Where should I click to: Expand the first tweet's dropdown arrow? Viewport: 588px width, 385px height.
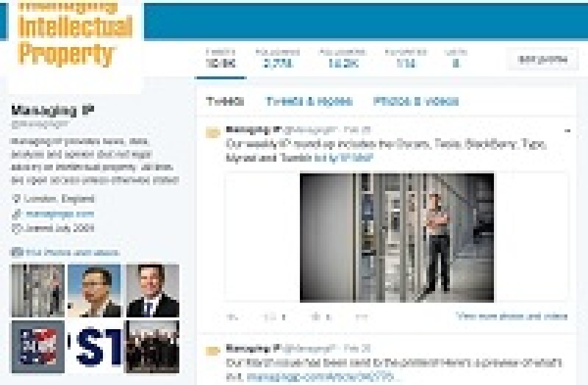(567, 131)
